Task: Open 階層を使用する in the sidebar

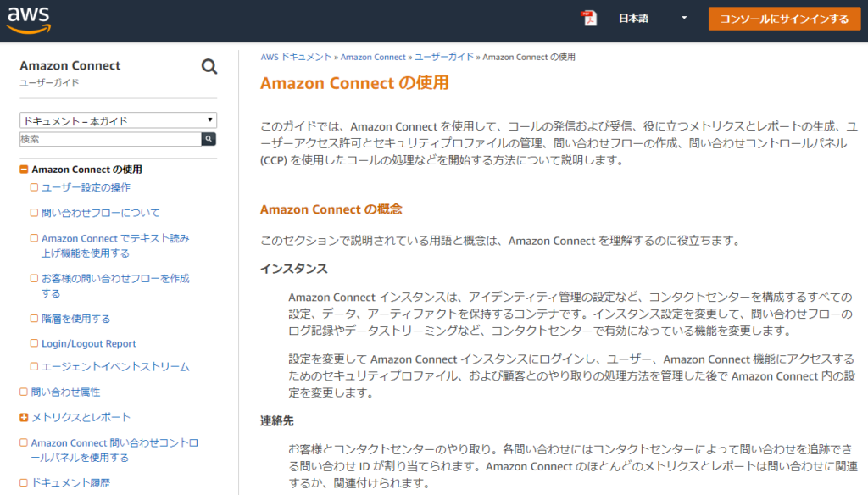Action: [75, 319]
